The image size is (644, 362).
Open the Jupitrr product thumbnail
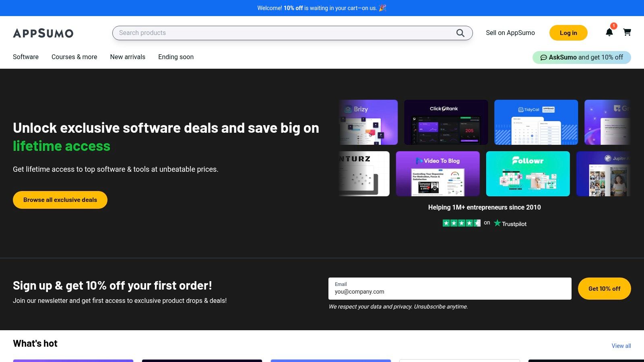[x=603, y=174]
